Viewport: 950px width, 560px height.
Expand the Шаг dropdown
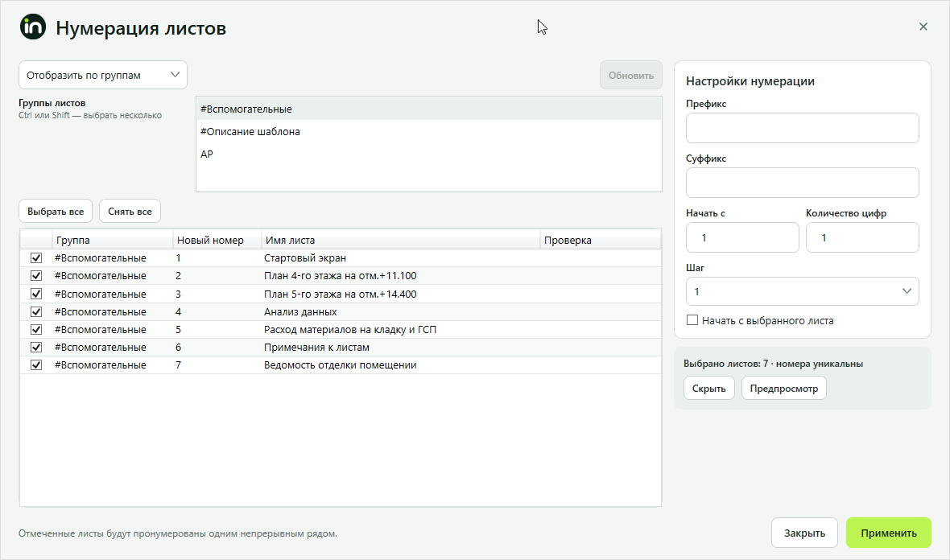(802, 291)
